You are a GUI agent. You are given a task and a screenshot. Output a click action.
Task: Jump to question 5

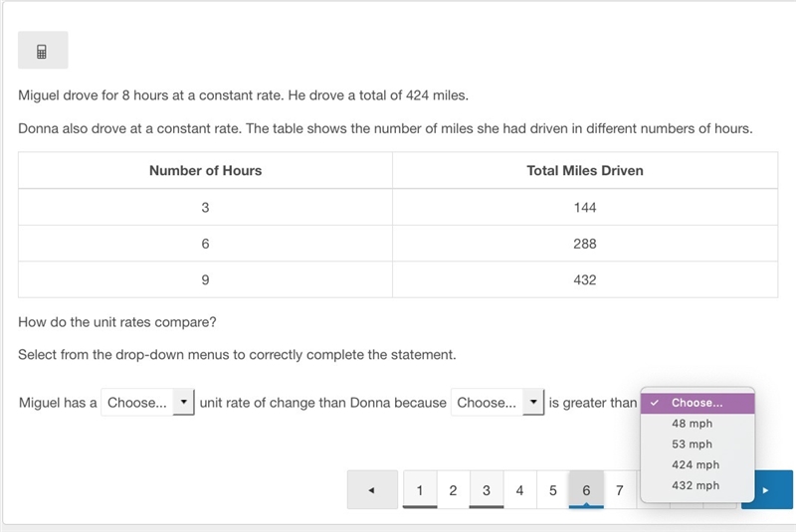pos(553,490)
